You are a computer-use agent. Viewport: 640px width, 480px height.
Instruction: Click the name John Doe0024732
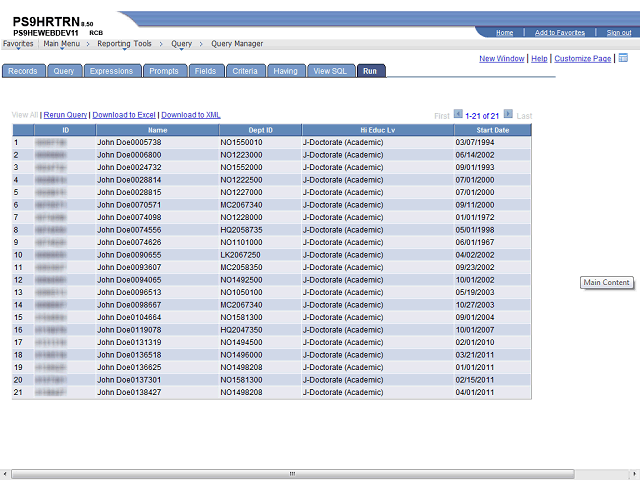click(x=129, y=167)
